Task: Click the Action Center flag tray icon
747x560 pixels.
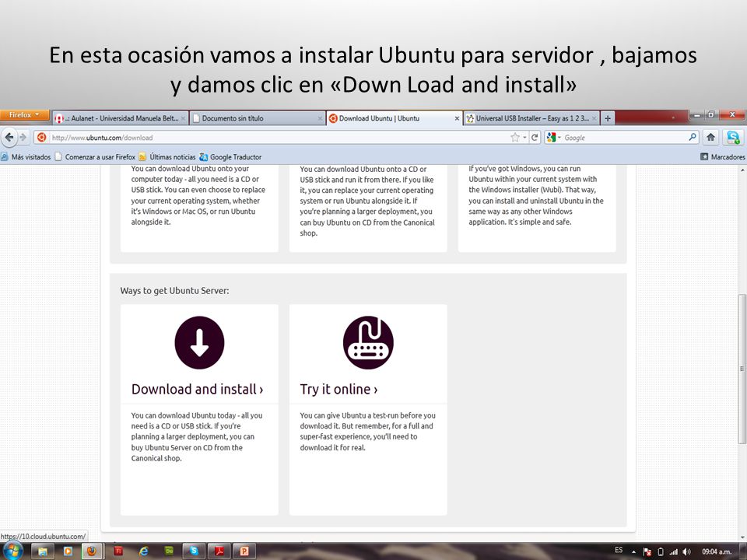Action: [x=647, y=552]
